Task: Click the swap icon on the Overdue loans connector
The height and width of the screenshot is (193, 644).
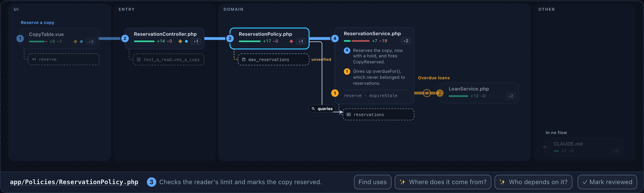Action: [427, 93]
